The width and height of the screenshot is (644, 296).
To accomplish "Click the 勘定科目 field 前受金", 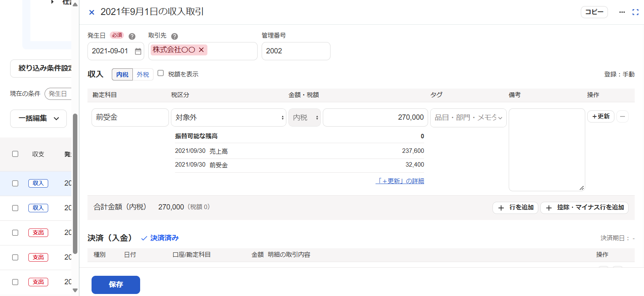I will [130, 117].
